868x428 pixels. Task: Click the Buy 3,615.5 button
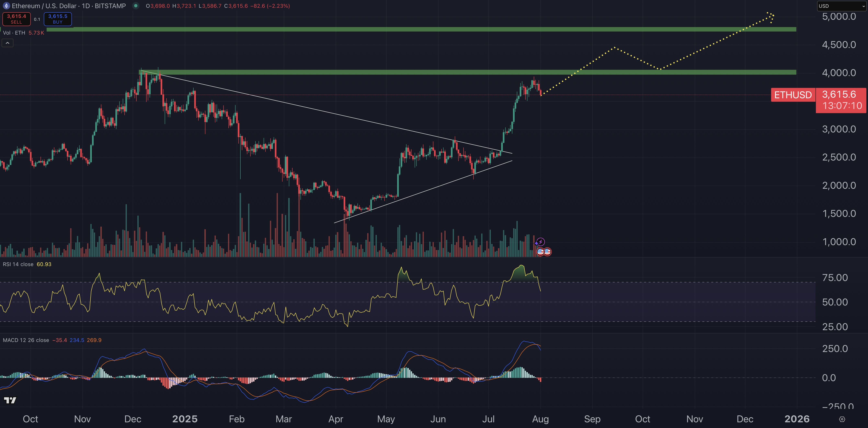pos(58,19)
